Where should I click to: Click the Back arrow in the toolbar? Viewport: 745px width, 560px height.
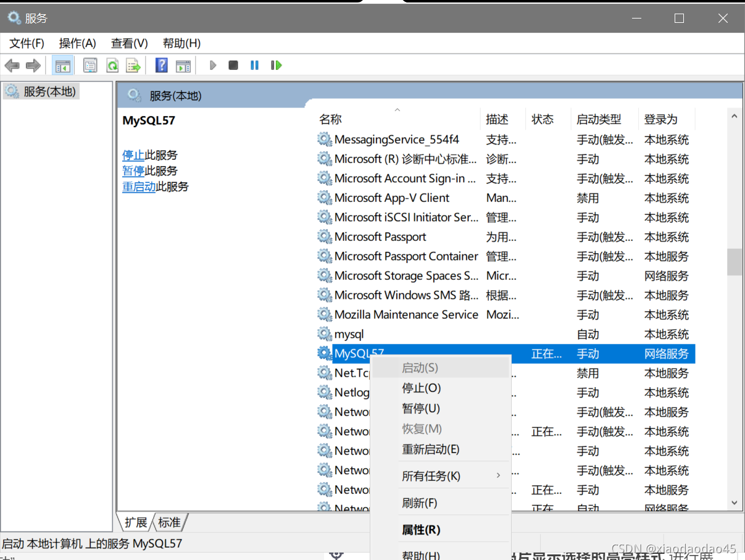12,65
